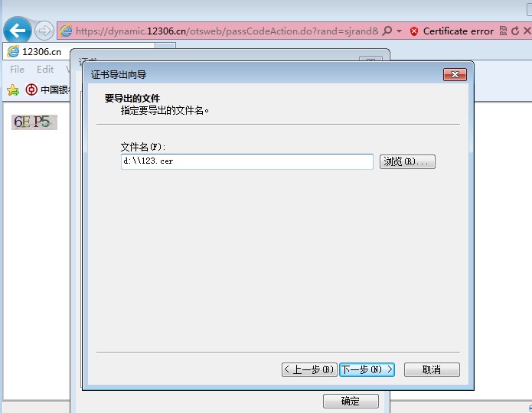Click the 6EP5 captcha image
This screenshot has height=413, width=532.
click(x=34, y=122)
